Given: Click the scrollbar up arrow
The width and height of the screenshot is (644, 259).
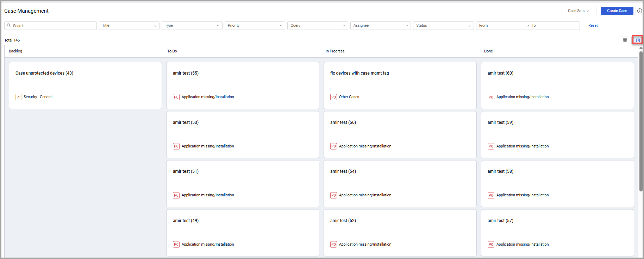Looking at the screenshot, I should pos(641,48).
